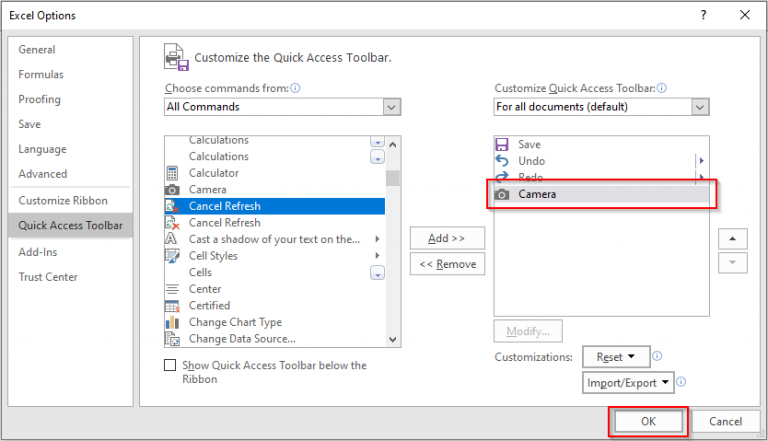Viewport: 768px width, 441px height.
Task: Close the Excel Options dialog
Action: [745, 15]
